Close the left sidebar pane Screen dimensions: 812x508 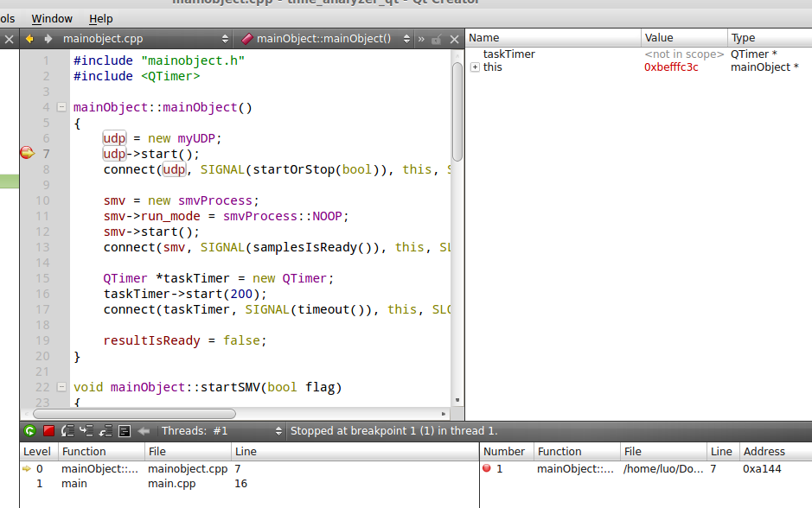(x=9, y=40)
